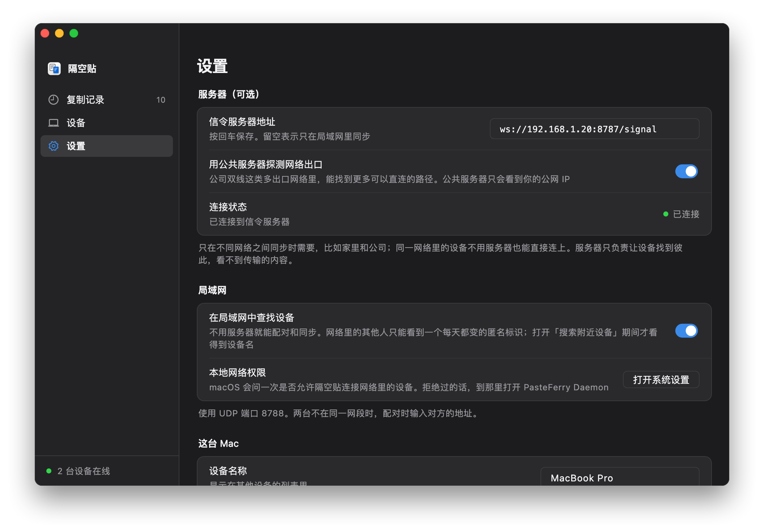Click the 已连接到信令服务器 description text
The height and width of the screenshot is (532, 764).
[250, 222]
